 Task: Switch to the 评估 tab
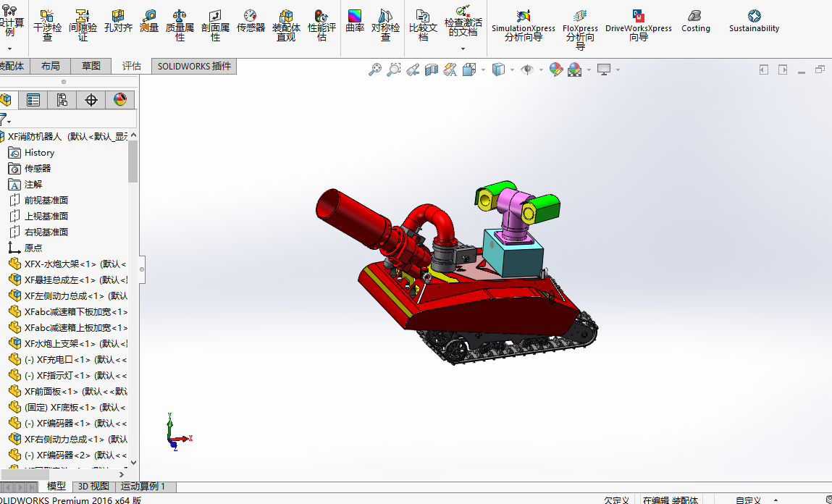click(x=132, y=66)
